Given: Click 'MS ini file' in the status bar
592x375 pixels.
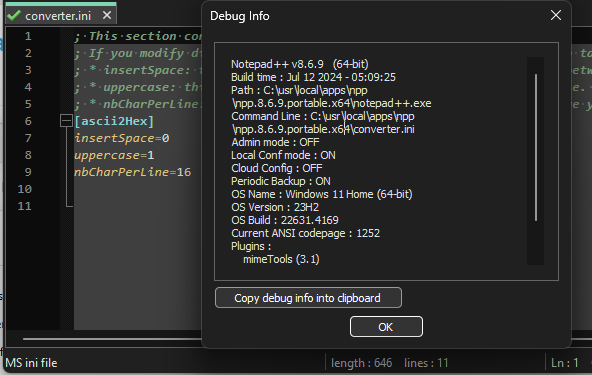Looking at the screenshot, I should 31,363.
